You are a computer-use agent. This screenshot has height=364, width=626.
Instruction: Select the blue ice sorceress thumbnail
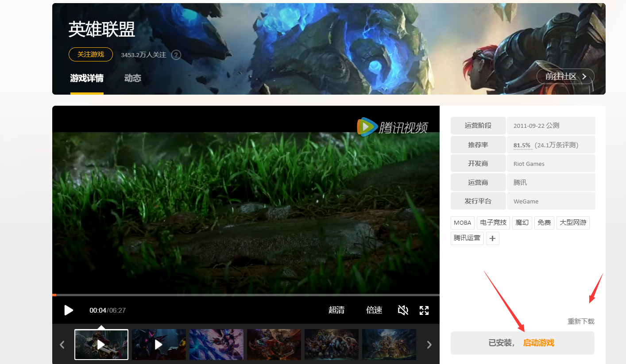pos(216,345)
